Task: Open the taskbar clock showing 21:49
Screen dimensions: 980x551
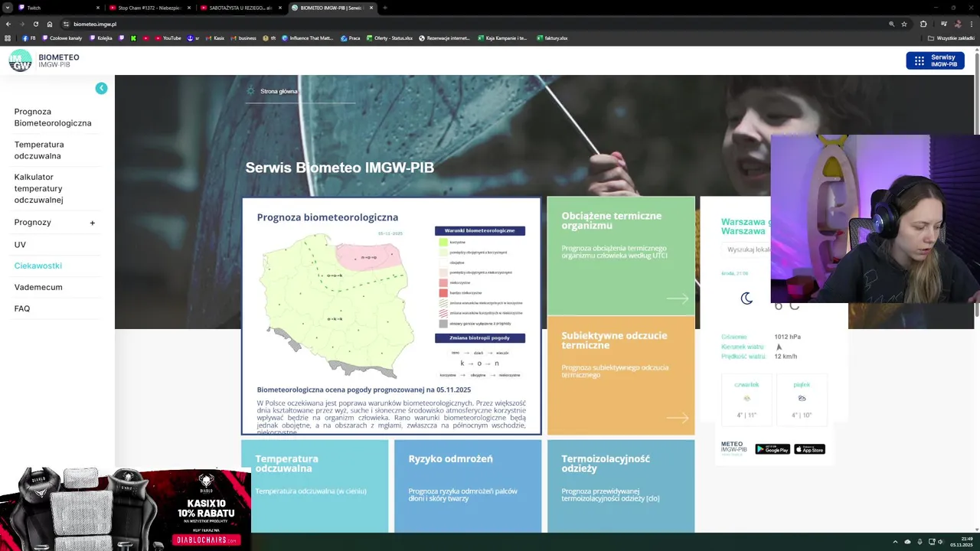Action: pos(962,542)
